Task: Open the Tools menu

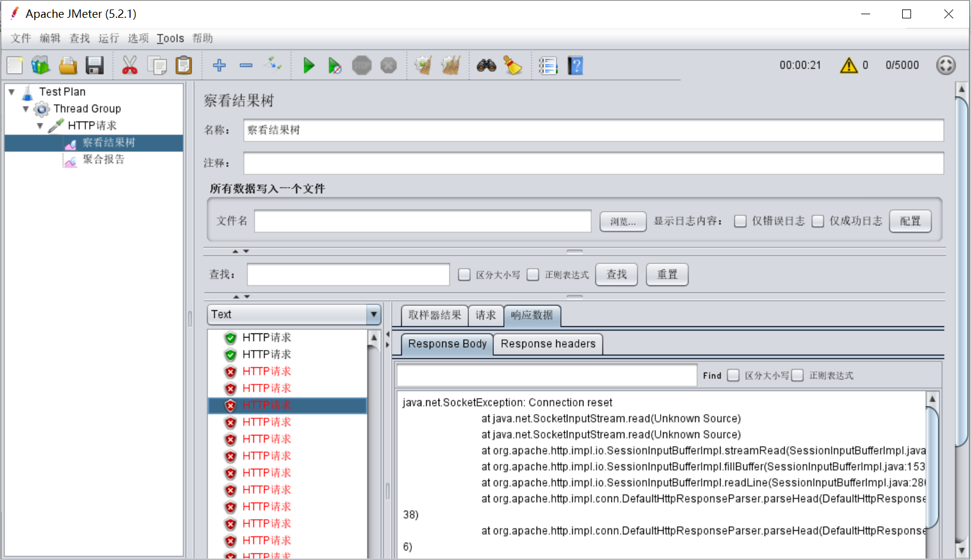Action: [x=170, y=39]
